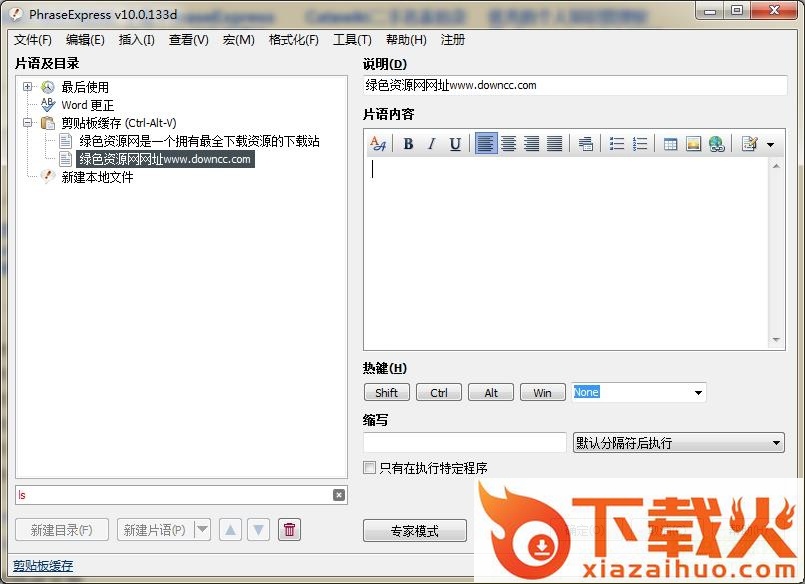Toggle bold formatting
805x584 pixels.
tap(408, 144)
